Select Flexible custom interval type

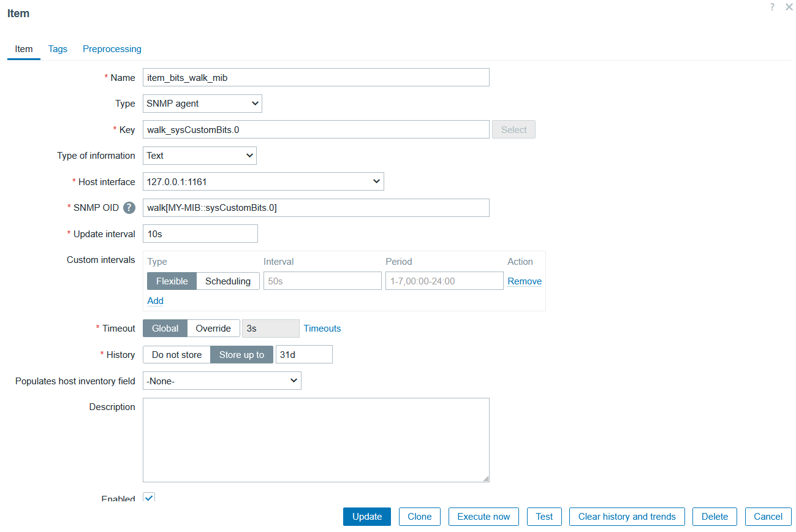172,281
